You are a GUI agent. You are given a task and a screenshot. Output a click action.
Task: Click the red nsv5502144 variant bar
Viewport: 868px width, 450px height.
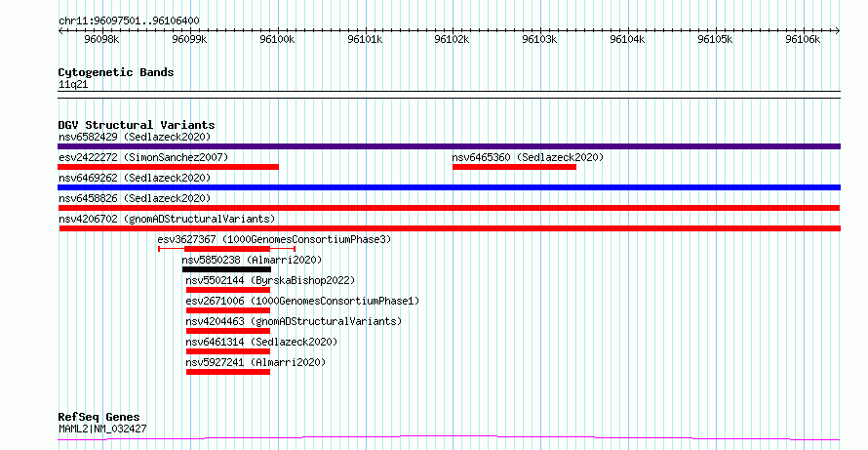point(228,290)
